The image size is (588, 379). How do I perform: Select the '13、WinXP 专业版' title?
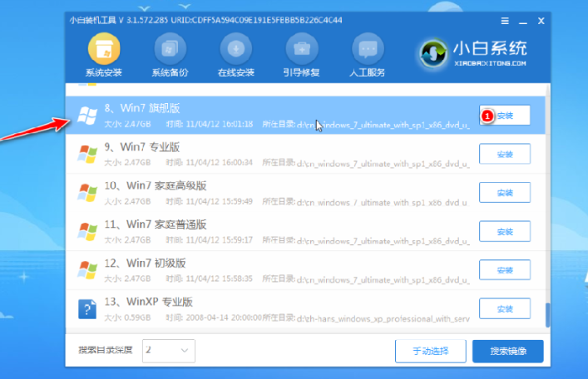click(149, 302)
